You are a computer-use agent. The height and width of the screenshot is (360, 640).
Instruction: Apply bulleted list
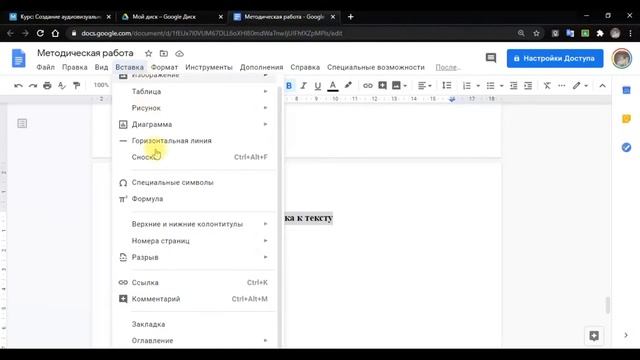[490, 86]
